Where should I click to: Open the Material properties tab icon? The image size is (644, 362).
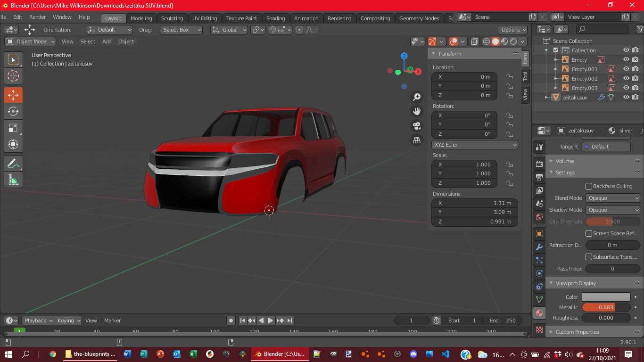(539, 313)
